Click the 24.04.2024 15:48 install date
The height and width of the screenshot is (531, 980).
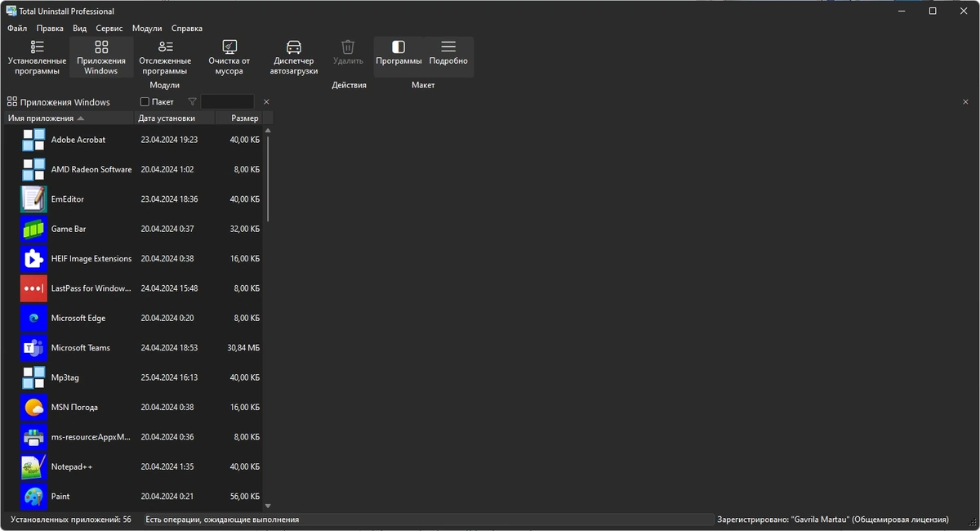[x=169, y=288]
